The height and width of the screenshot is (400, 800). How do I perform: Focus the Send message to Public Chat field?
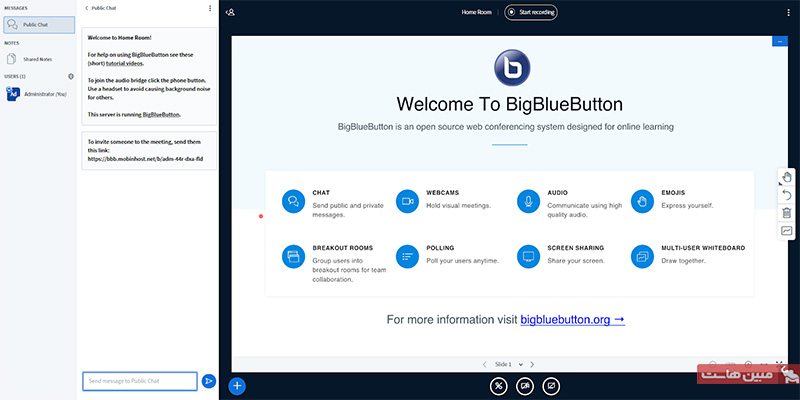[x=140, y=381]
